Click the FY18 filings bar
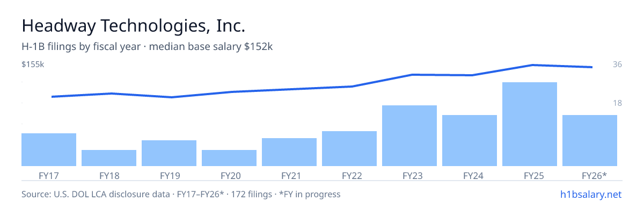The image size is (644, 215). (x=109, y=158)
